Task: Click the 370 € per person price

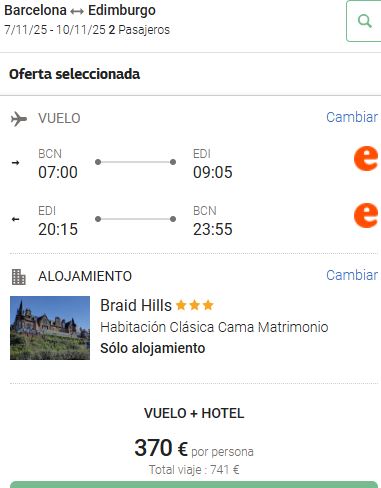Action: (194, 448)
